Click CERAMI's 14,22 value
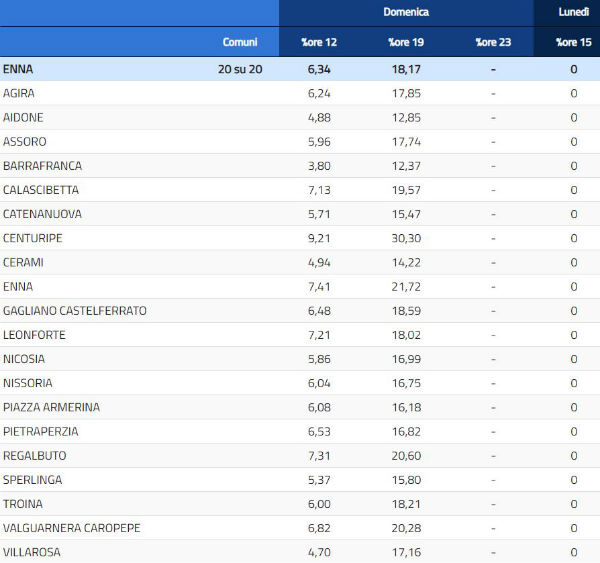This screenshot has height=563, width=600. coord(406,263)
